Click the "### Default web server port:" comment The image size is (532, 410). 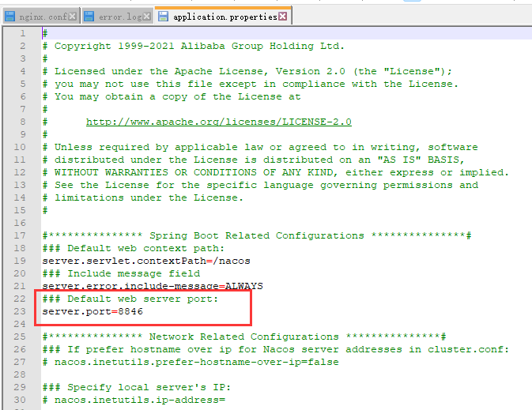pyautogui.click(x=130, y=299)
